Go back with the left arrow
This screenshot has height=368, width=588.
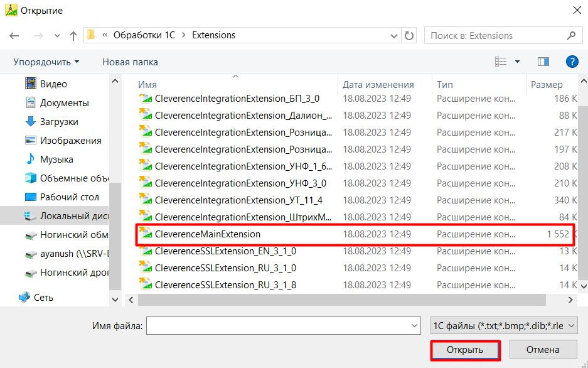14,36
